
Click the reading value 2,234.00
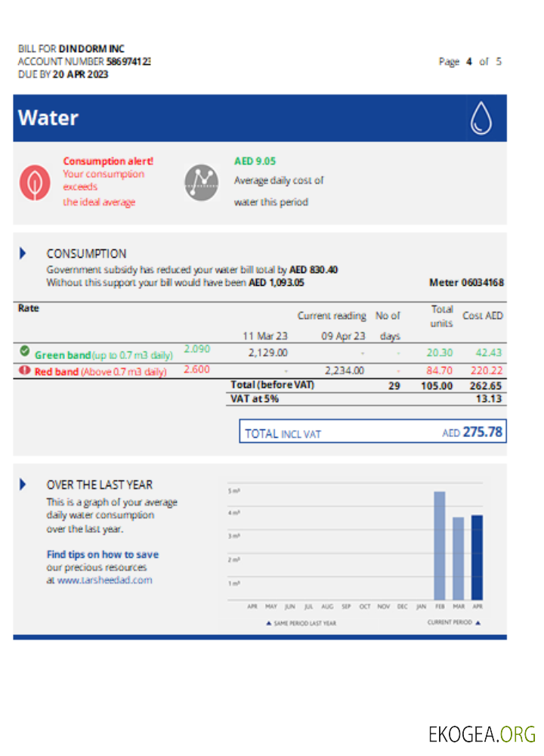coord(344,370)
